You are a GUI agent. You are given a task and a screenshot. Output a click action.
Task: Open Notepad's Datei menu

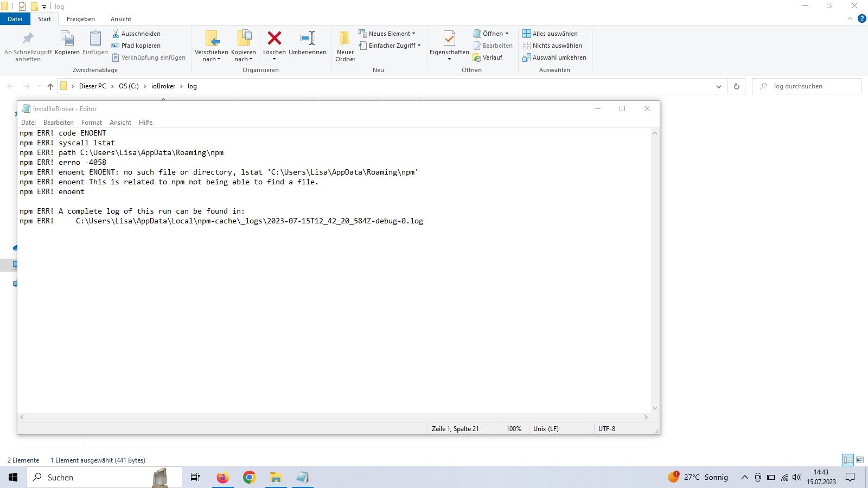(x=28, y=123)
